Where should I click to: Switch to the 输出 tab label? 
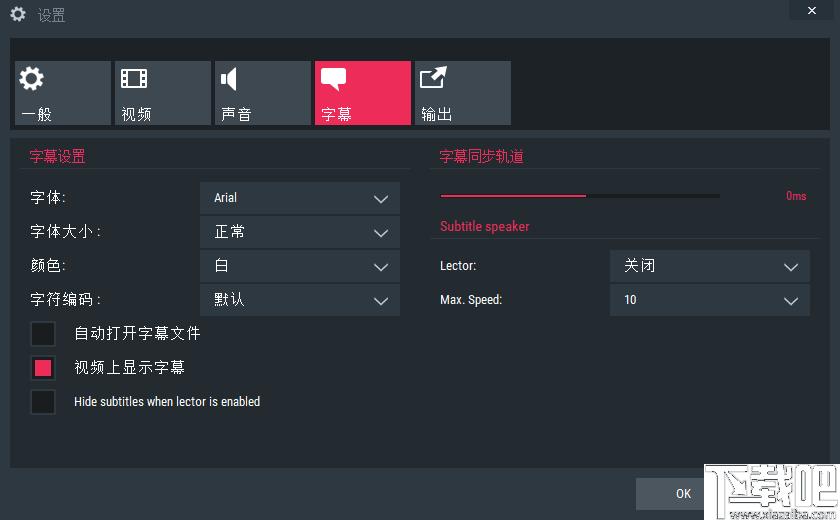click(436, 114)
